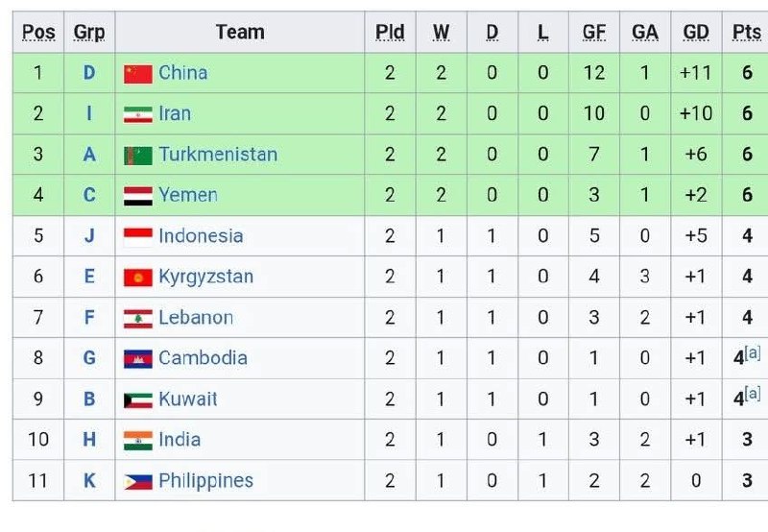Open Group J link for Indonesia

(89, 236)
